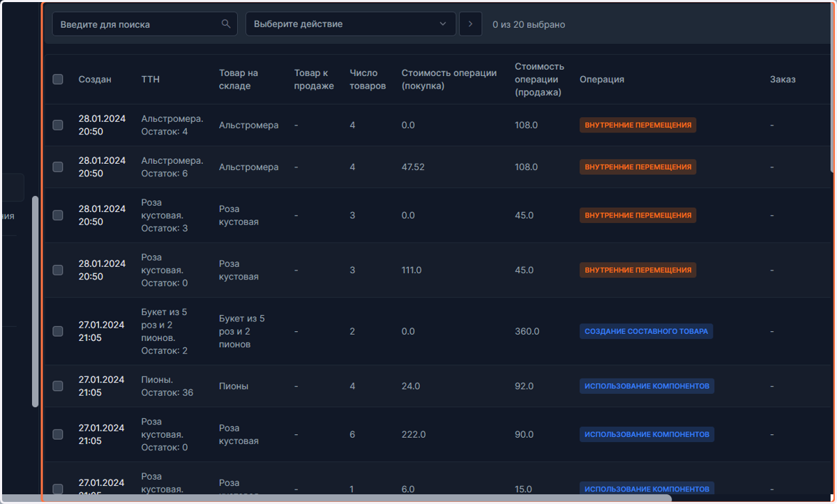Screen dimensions: 837x504
Task: Click stock item "Букет из 5 роз и 2 пионов"
Action: 242,331
